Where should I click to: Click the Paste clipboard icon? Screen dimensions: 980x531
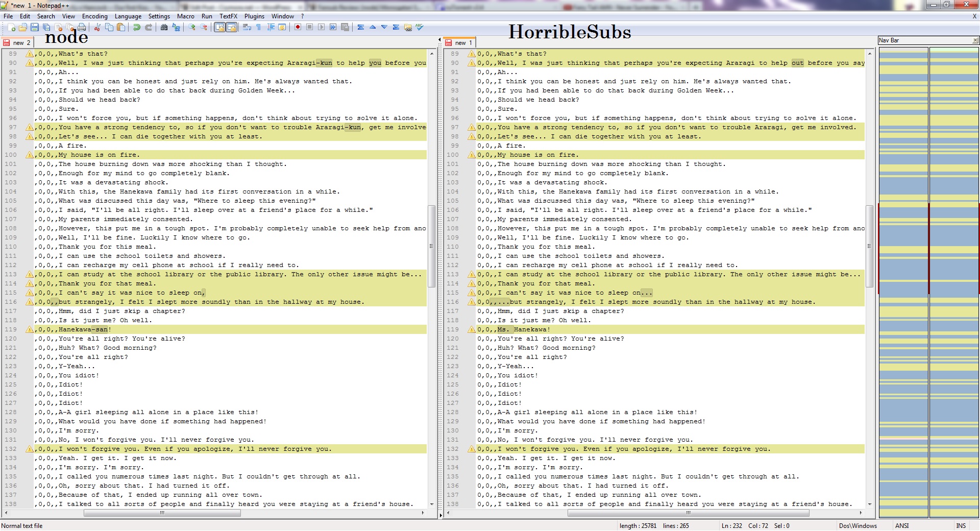[121, 27]
